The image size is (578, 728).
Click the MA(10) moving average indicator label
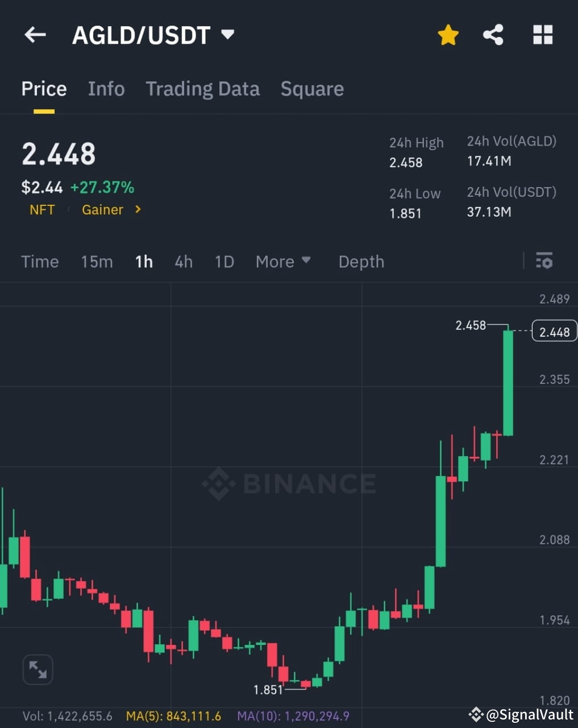(x=293, y=717)
